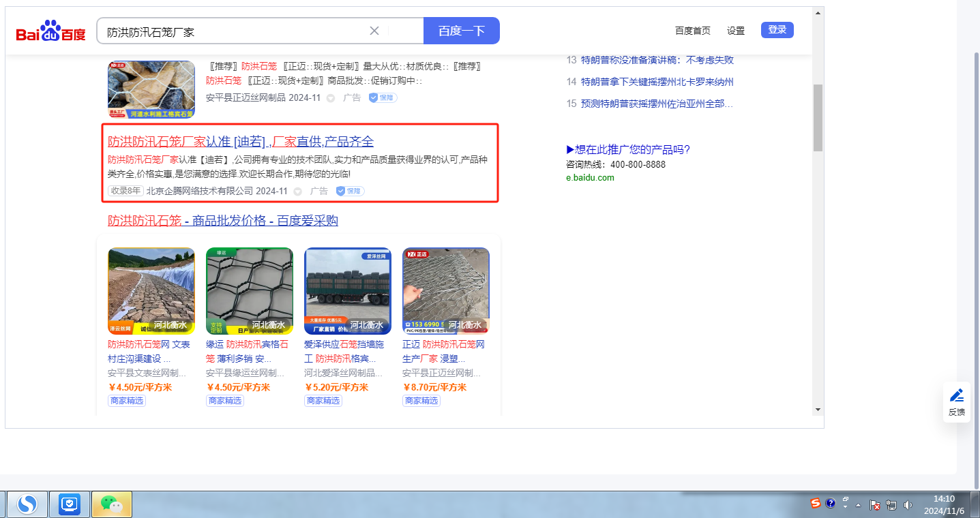Click the Sogou input method tray icon
Screen dimensions: 980x518
(816, 504)
